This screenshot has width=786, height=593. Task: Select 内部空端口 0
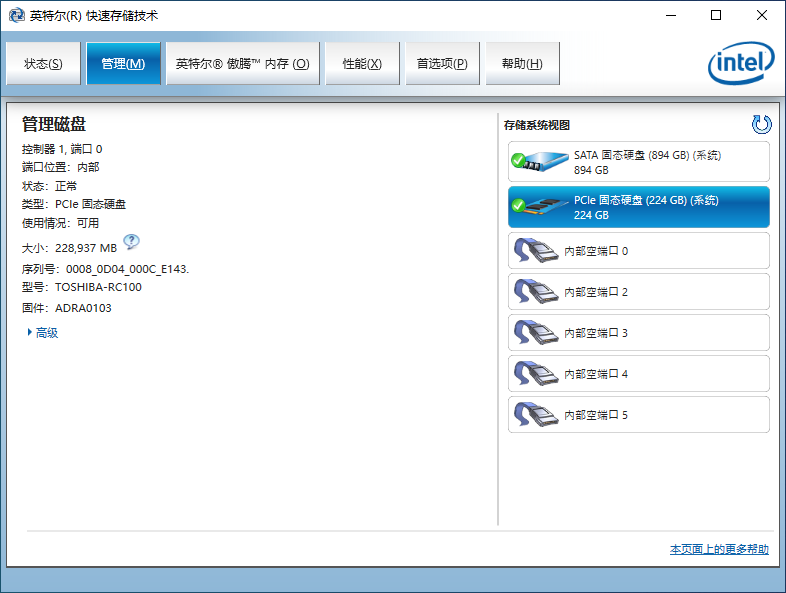pyautogui.click(x=639, y=251)
